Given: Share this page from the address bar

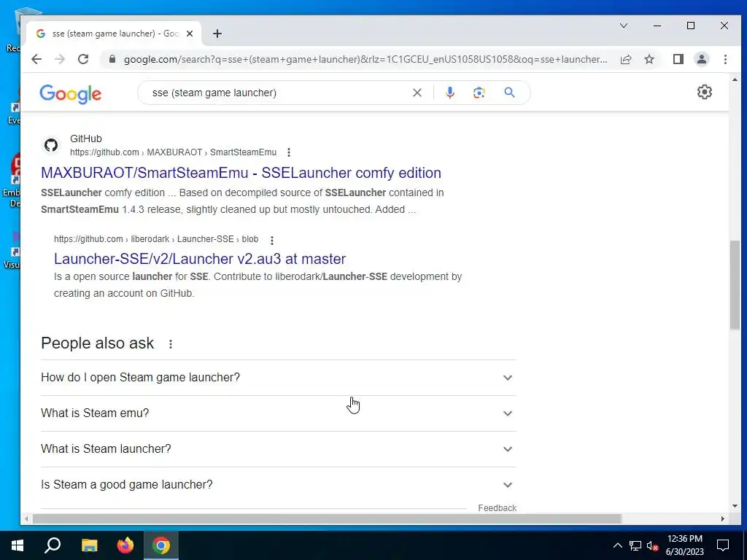Looking at the screenshot, I should click(x=626, y=59).
